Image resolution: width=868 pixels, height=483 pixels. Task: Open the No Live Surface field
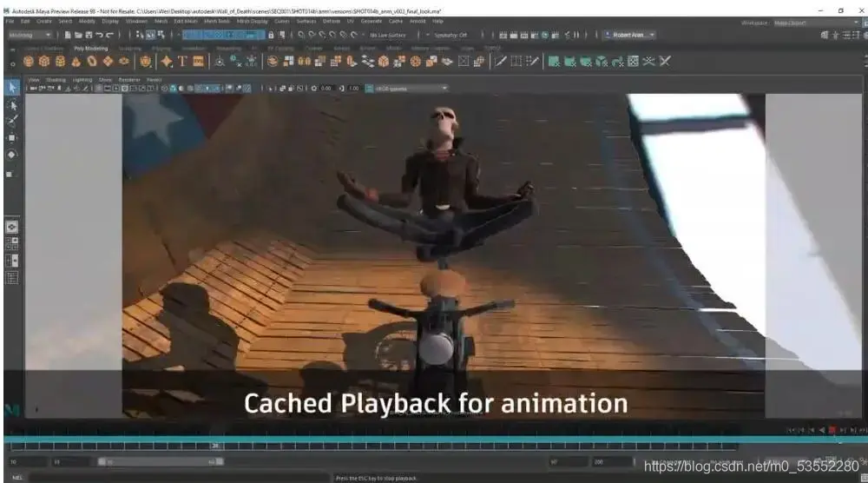(387, 35)
